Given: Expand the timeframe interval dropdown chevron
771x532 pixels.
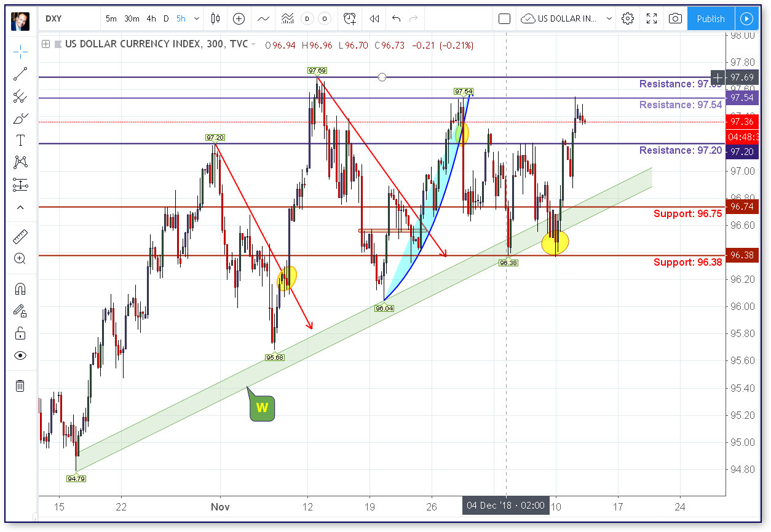Looking at the screenshot, I should click(197, 18).
